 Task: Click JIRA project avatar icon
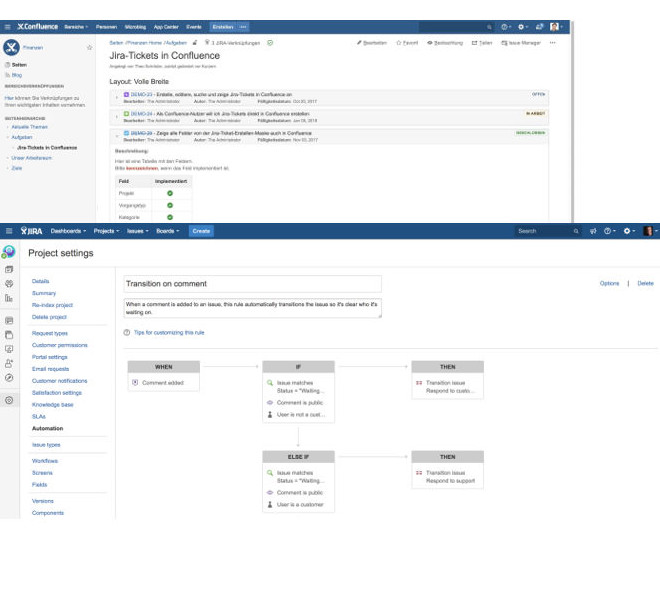(x=8, y=252)
